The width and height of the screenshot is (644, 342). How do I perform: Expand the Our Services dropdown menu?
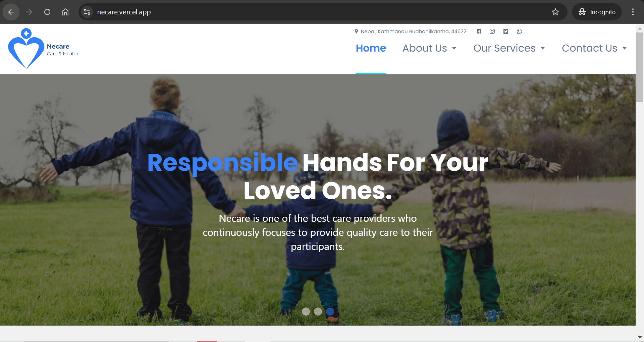(509, 48)
